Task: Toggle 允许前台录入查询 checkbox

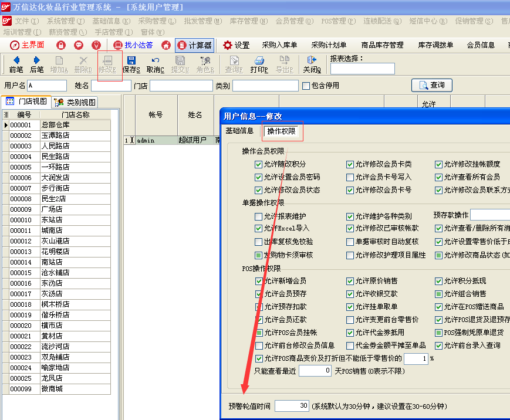Action: click(x=438, y=346)
